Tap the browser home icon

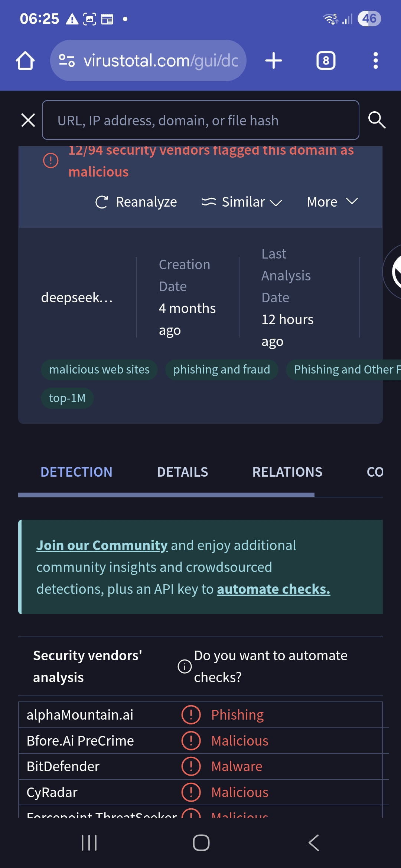25,60
